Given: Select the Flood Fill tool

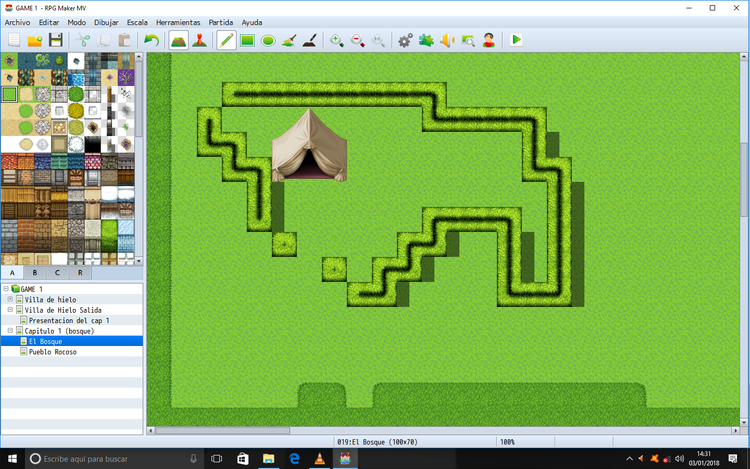Looking at the screenshot, I should point(289,40).
